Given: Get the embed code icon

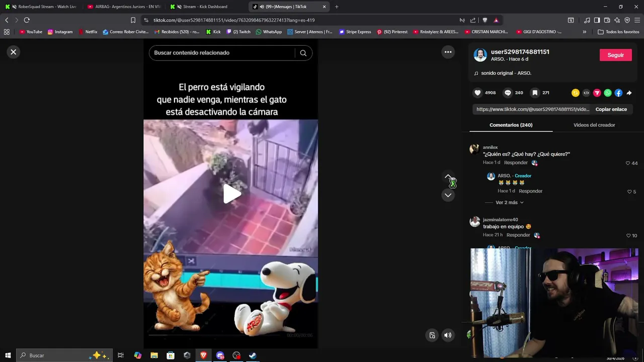Looking at the screenshot, I should pyautogui.click(x=586, y=93).
